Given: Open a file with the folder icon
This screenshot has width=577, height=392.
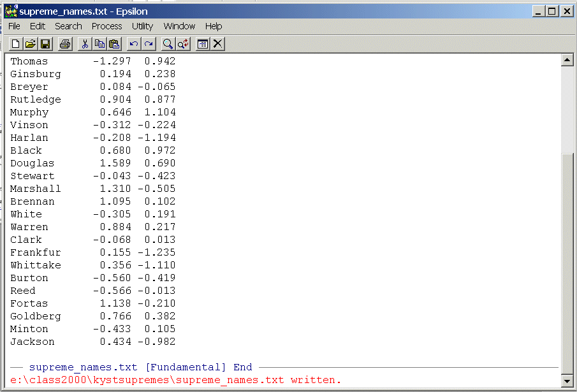Looking at the screenshot, I should [x=30, y=44].
